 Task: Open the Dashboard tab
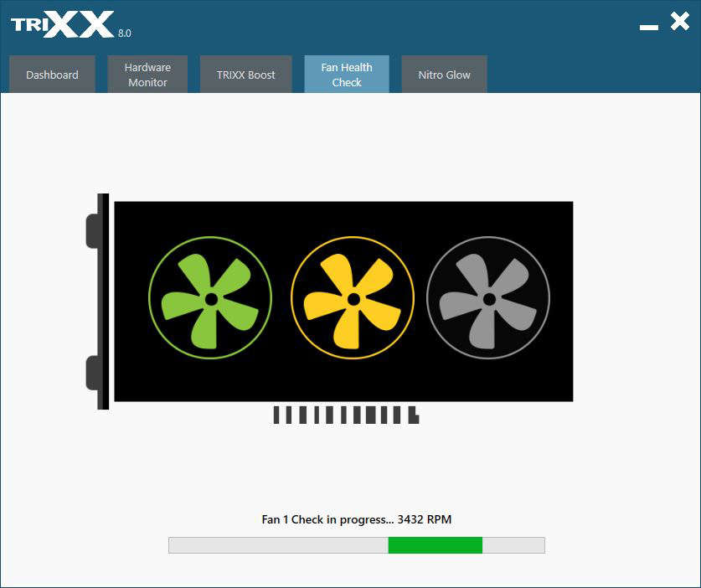coord(52,75)
